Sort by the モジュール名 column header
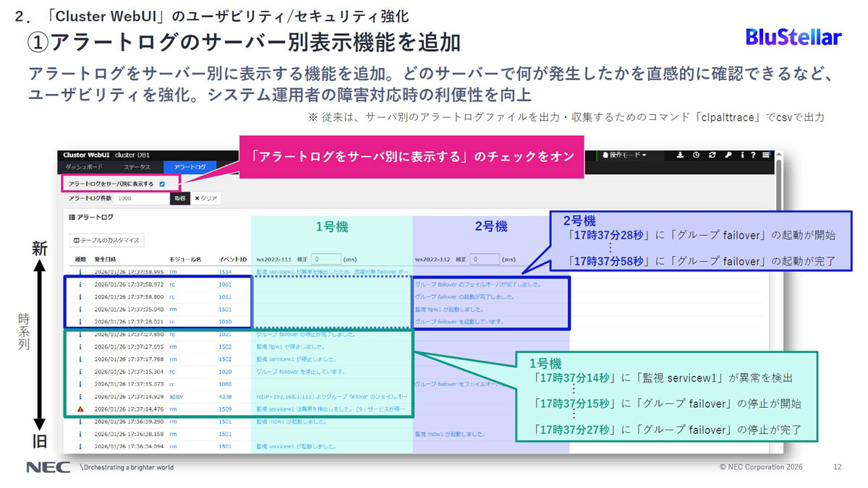Image resolution: width=868 pixels, height=488 pixels. click(185, 259)
